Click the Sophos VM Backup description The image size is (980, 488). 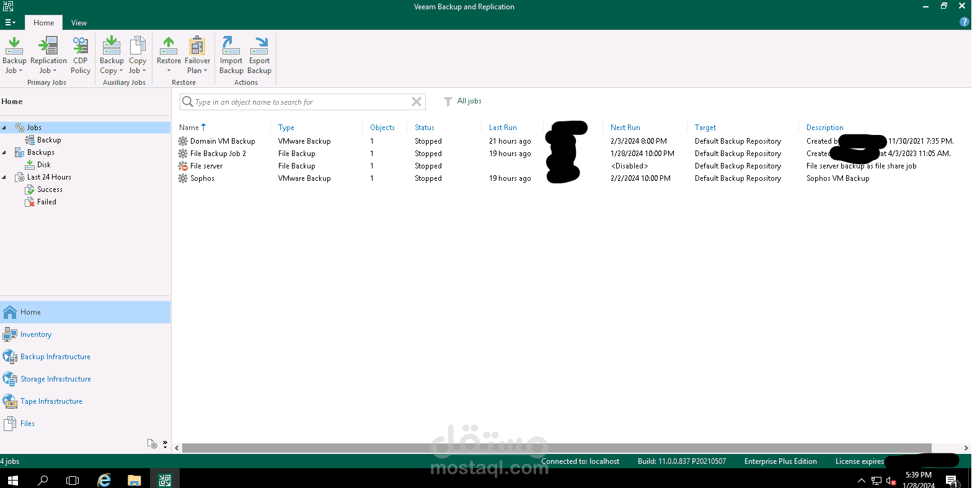837,178
